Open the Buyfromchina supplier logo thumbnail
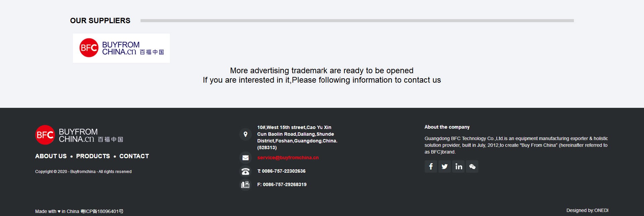 [121, 48]
